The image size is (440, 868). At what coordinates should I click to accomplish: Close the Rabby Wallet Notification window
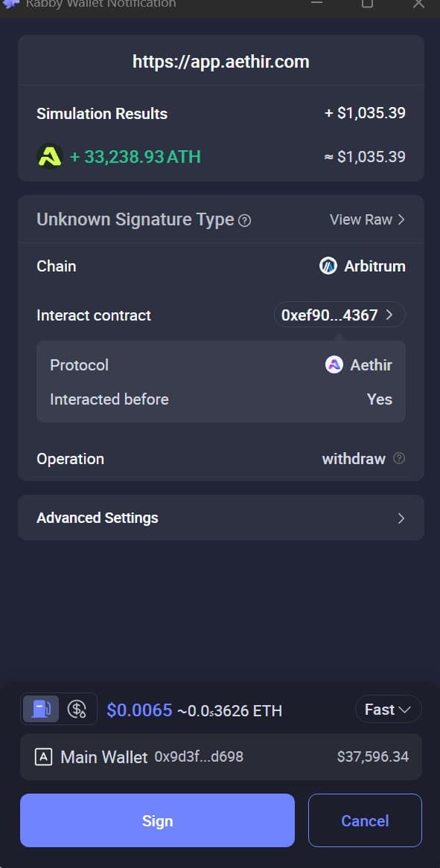coord(418,4)
